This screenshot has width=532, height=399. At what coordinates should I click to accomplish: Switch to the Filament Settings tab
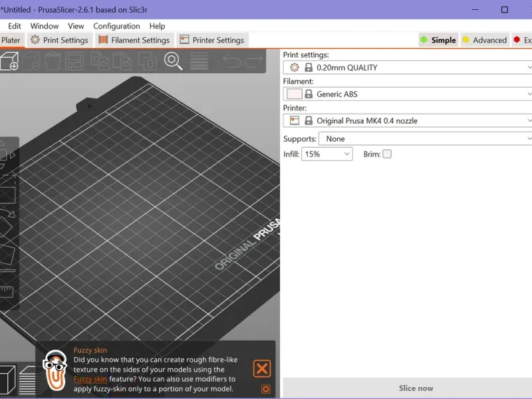click(x=134, y=40)
